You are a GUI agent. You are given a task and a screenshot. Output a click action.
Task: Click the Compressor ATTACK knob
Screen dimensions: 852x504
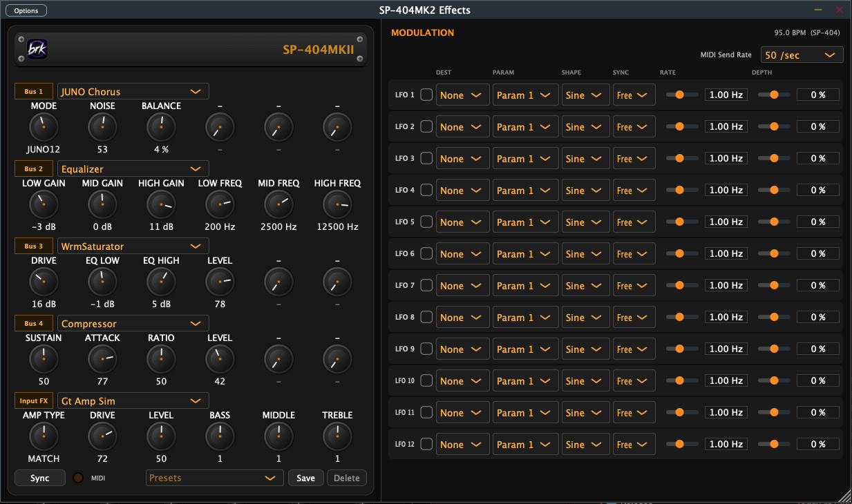pos(102,359)
